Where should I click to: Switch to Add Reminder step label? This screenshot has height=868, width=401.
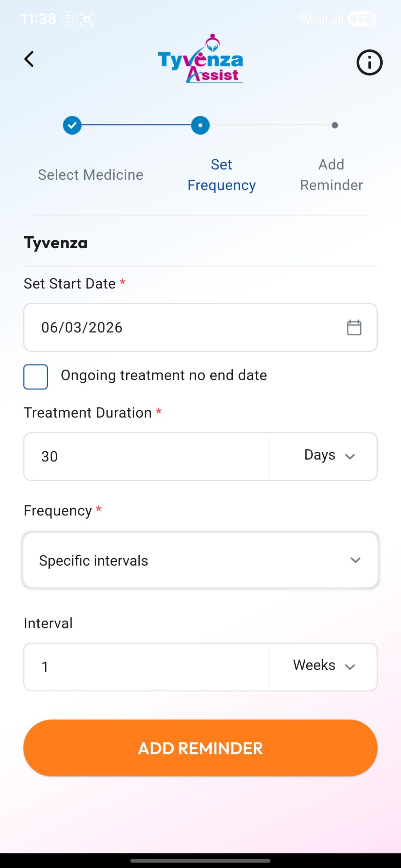click(x=331, y=175)
